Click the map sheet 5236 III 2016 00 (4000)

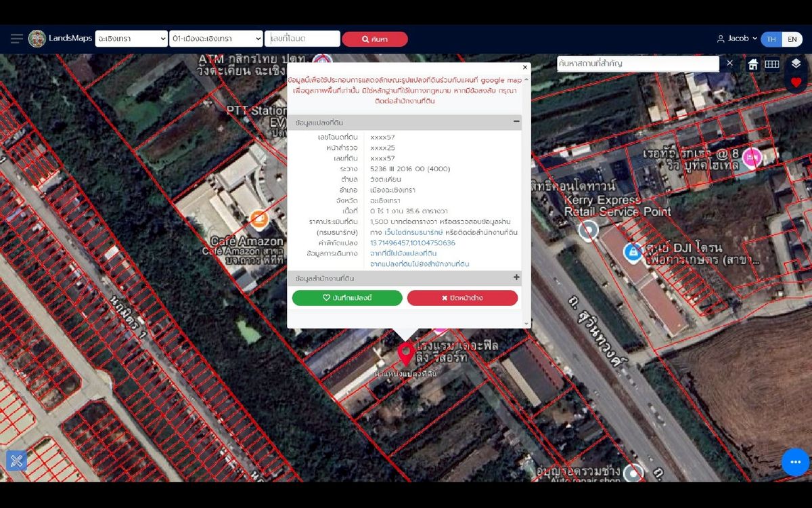(410, 169)
